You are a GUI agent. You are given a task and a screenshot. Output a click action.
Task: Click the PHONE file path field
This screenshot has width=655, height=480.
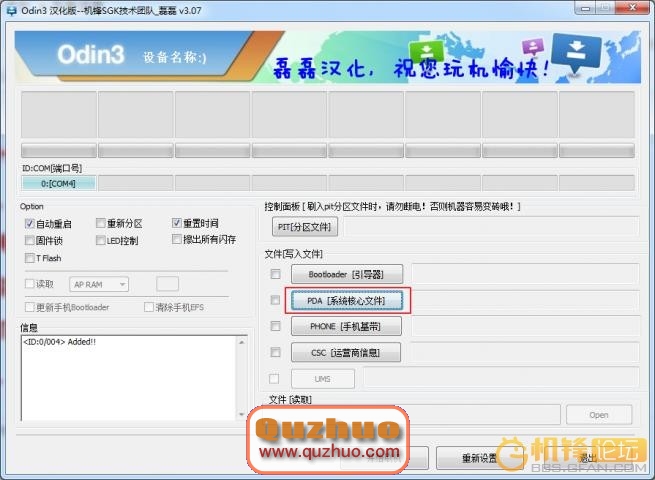[x=525, y=326]
